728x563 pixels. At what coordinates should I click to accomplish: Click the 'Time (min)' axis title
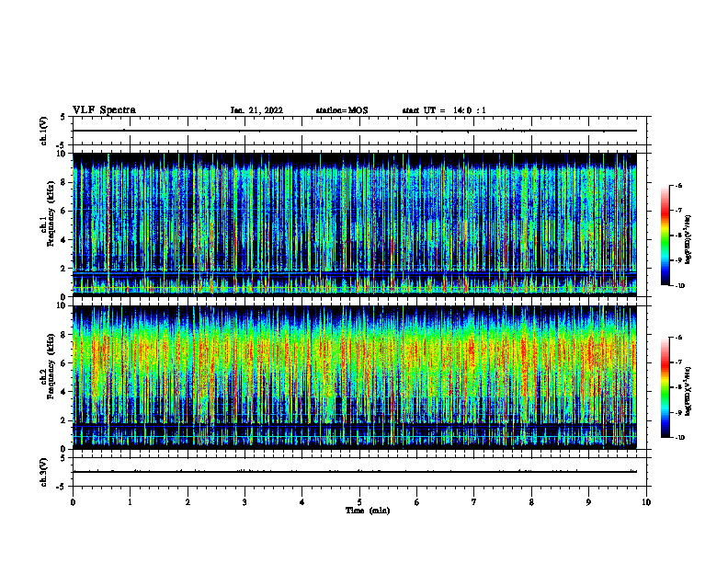368,511
